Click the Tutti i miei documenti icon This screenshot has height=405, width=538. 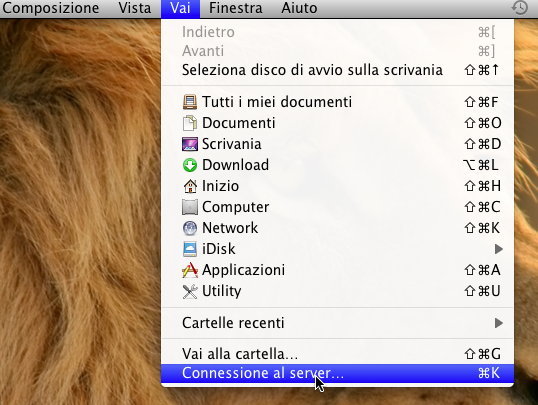click(x=190, y=102)
